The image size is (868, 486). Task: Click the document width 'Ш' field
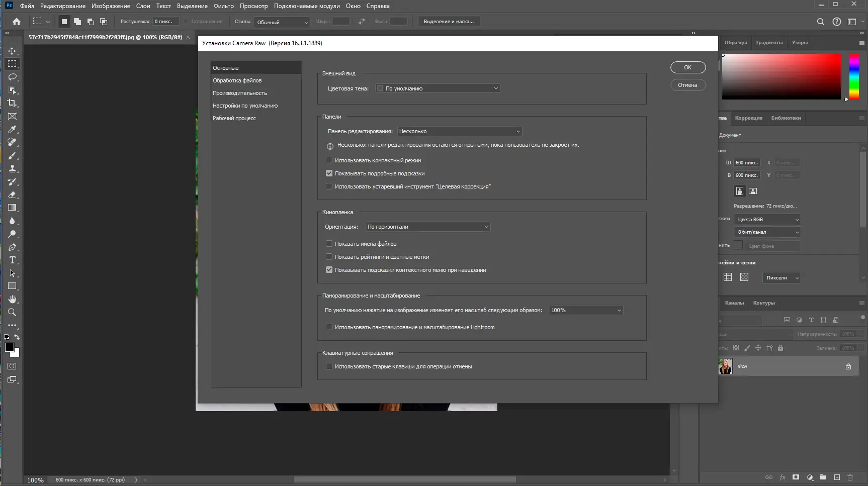tap(746, 163)
